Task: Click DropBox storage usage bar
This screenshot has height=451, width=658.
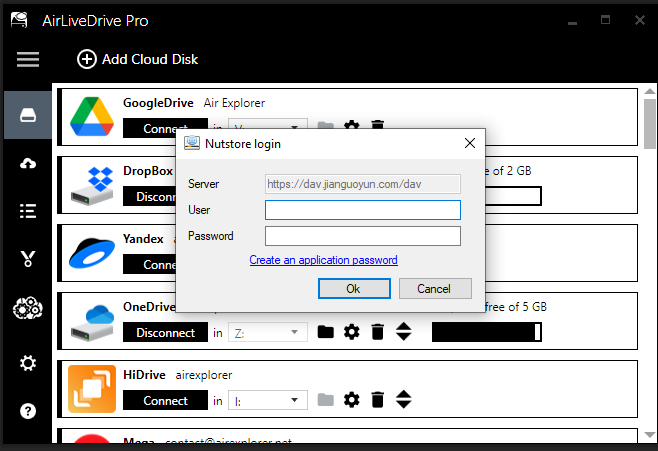Action: point(513,196)
